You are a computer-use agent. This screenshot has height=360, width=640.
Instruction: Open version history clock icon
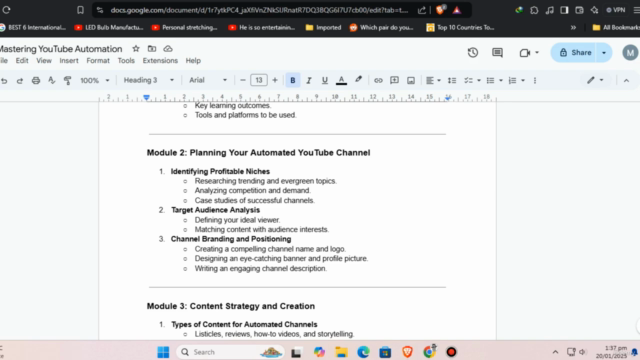point(473,52)
